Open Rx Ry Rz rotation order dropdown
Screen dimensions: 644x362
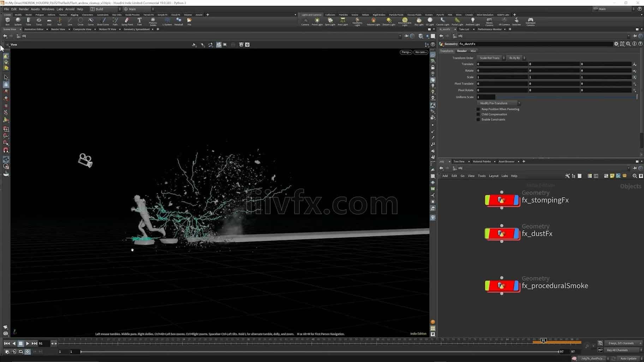516,58
